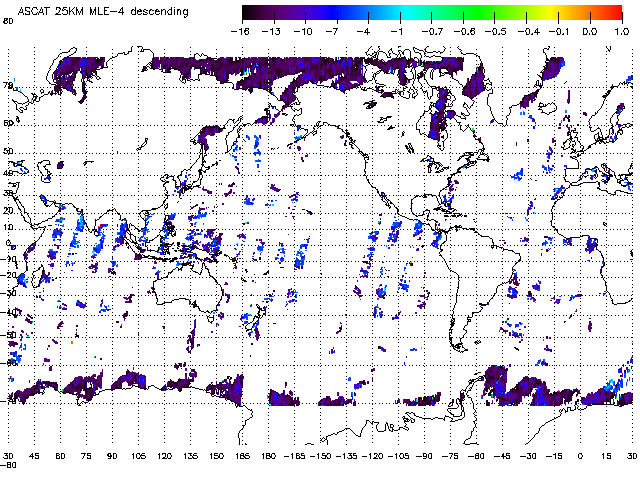Click the 15 longitude axis label
This screenshot has height=480, width=640.
[x=606, y=456]
